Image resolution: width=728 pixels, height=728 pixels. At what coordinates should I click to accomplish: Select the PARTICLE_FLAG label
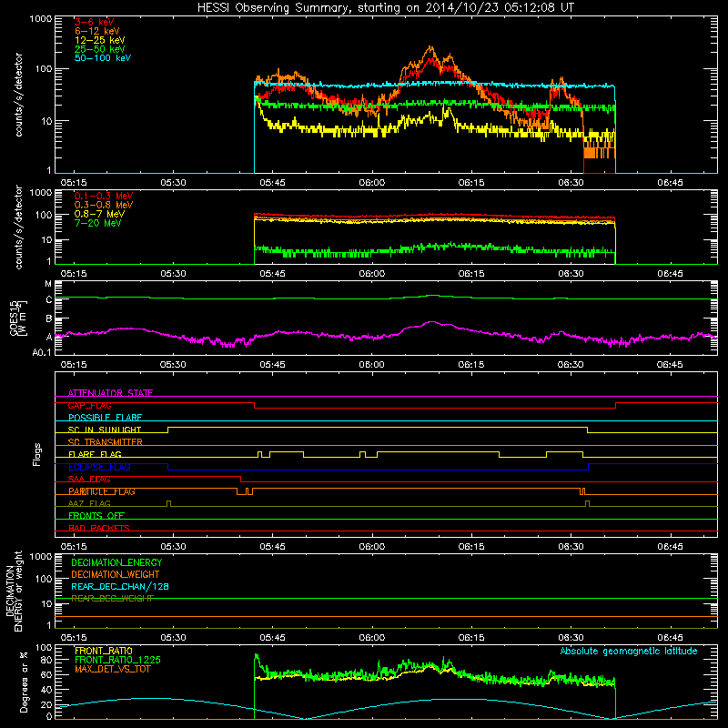102,491
